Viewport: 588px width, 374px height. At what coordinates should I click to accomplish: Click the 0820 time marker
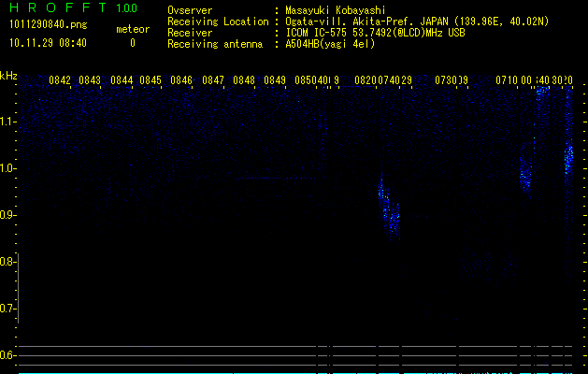tap(366, 80)
